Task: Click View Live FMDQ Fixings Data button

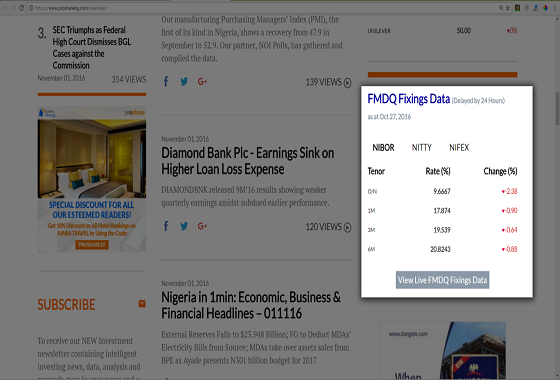Action: [442, 280]
